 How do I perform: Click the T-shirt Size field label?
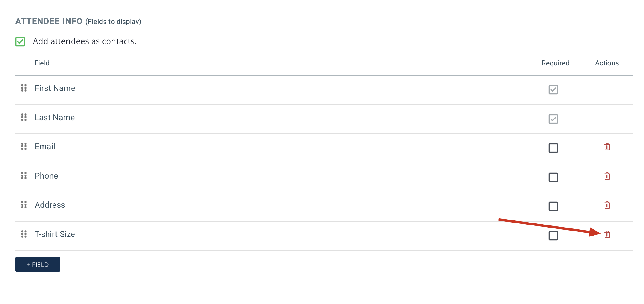pos(55,234)
